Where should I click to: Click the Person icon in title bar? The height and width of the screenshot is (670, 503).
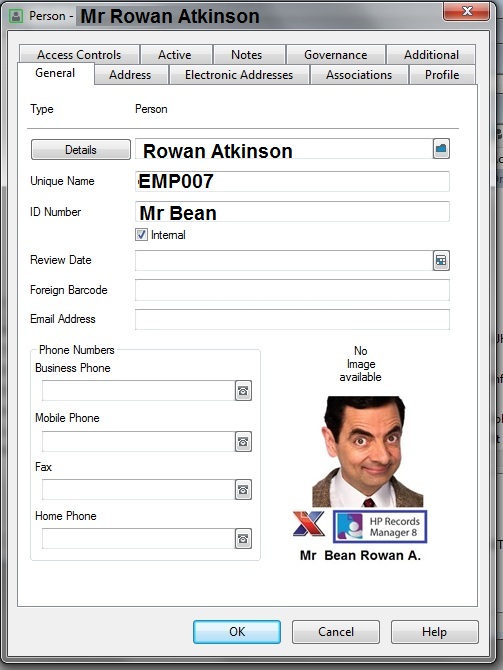tap(16, 16)
